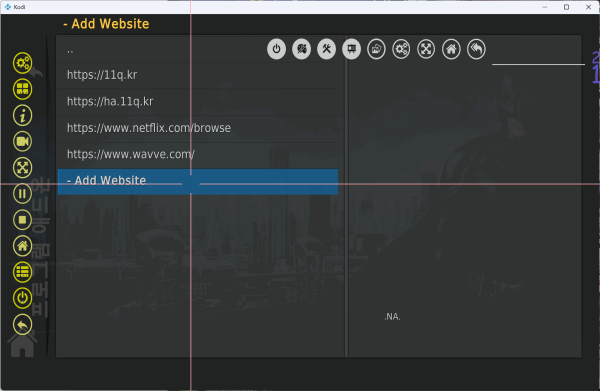Screen dimensions: 600x391
Task: Click the white home icon in the top toolbar
Action: tap(451, 49)
